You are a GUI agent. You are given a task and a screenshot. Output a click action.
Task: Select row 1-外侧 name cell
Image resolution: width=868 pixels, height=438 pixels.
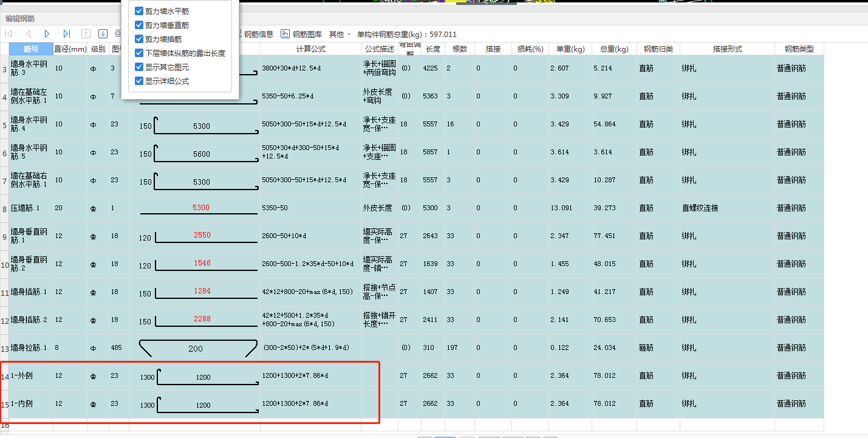[31, 377]
